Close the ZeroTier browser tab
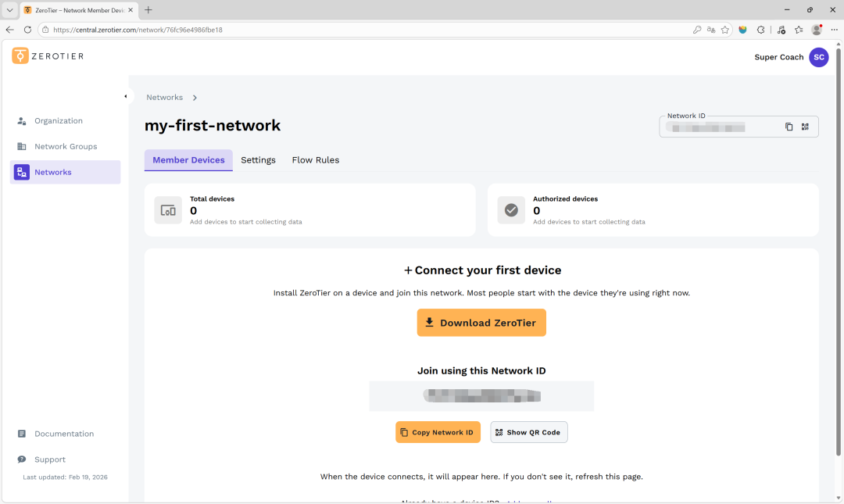 [131, 9]
